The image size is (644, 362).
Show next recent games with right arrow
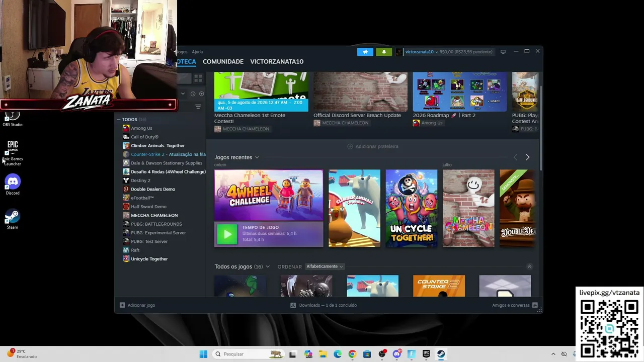tap(527, 157)
